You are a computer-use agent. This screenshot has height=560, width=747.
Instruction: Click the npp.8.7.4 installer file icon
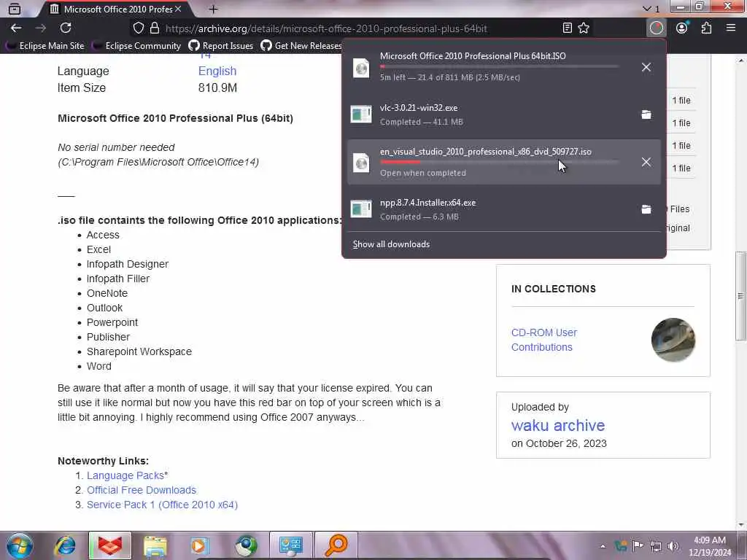coord(361,209)
